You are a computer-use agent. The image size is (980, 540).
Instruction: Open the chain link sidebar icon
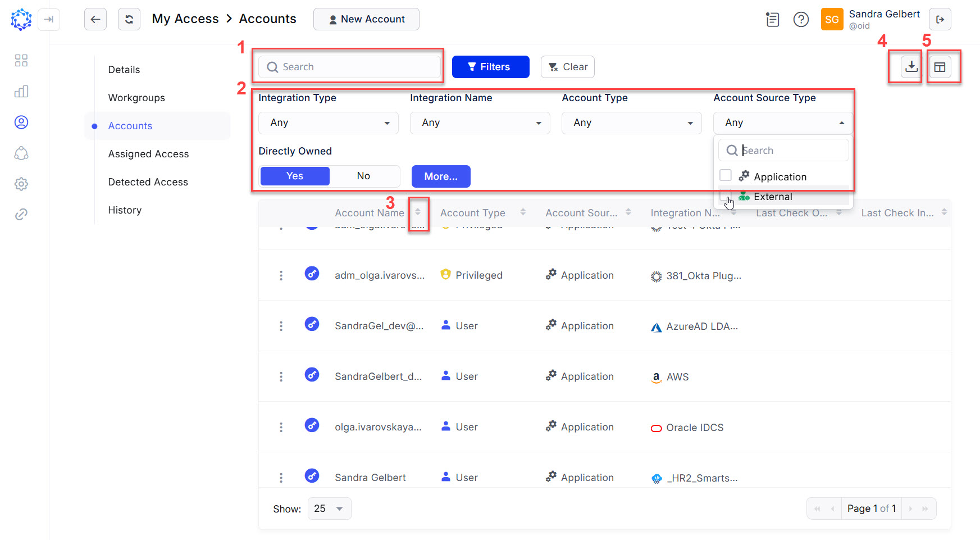pyautogui.click(x=21, y=214)
